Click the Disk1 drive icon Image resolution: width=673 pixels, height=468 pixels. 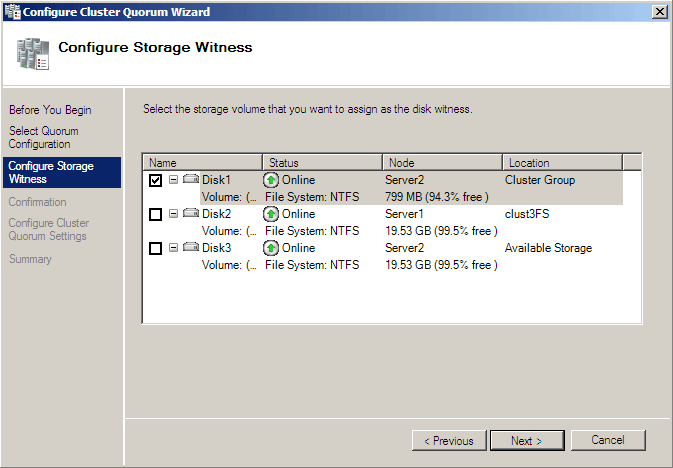[x=191, y=179]
